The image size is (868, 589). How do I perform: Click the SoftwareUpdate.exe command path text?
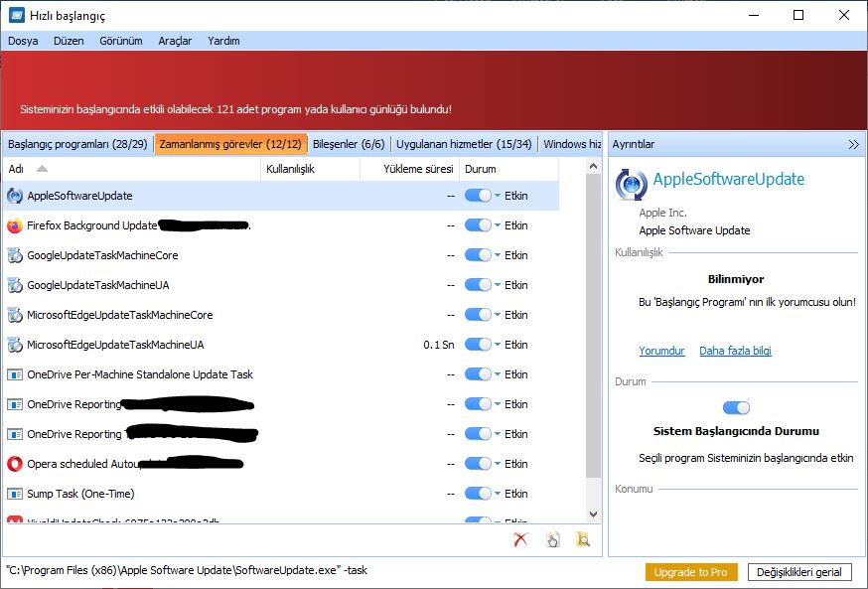pyautogui.click(x=187, y=570)
